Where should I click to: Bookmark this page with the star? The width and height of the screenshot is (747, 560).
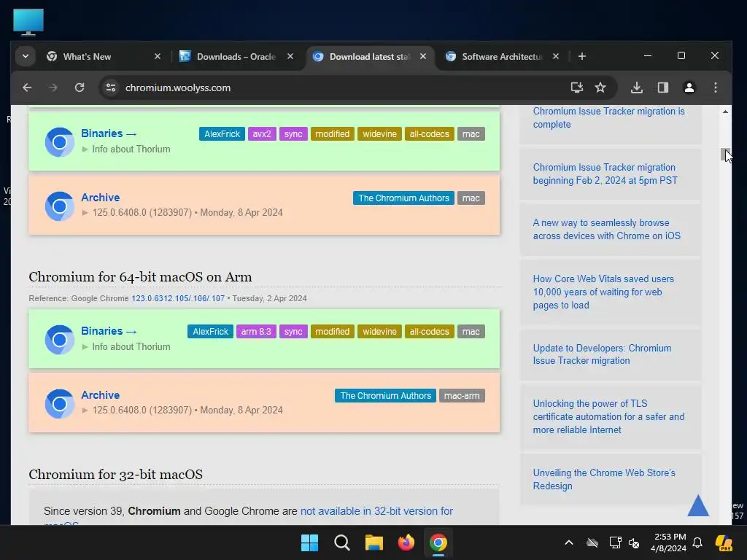coord(600,87)
